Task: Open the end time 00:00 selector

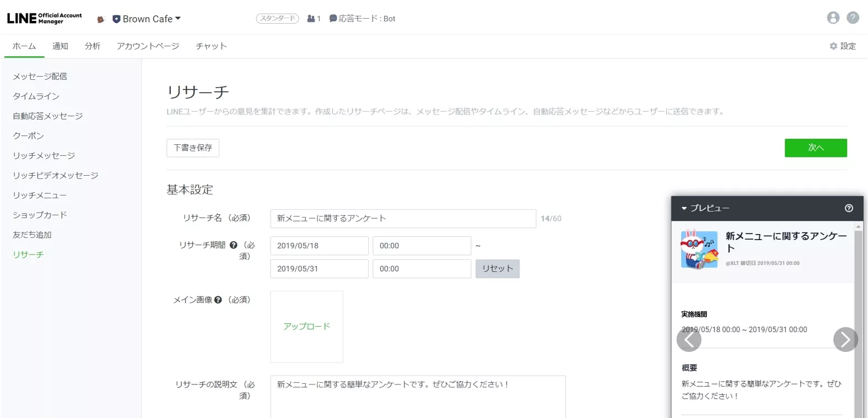Action: 422,269
